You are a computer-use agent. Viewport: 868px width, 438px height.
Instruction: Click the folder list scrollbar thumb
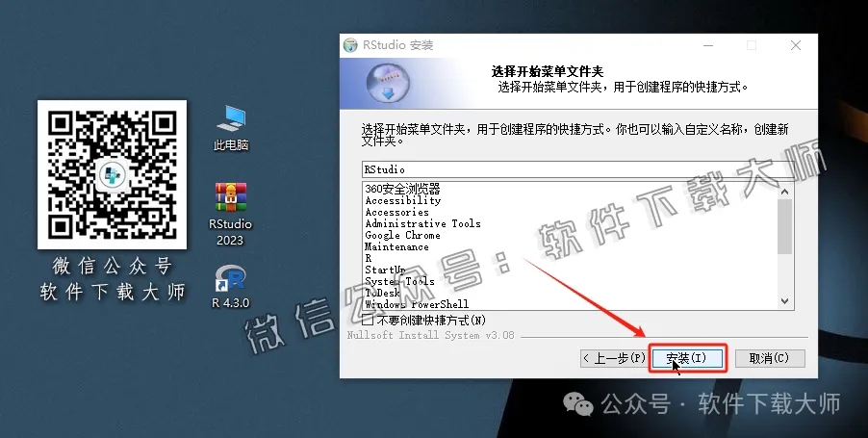784,226
